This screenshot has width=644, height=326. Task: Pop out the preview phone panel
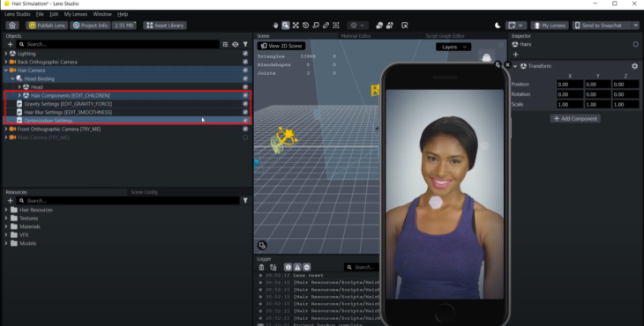click(x=498, y=65)
